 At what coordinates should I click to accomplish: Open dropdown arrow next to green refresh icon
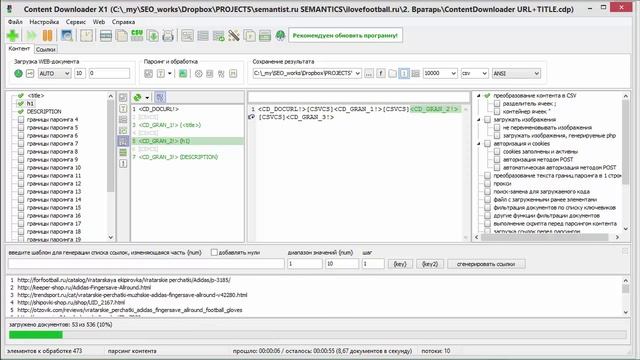pyautogui.click(x=147, y=98)
